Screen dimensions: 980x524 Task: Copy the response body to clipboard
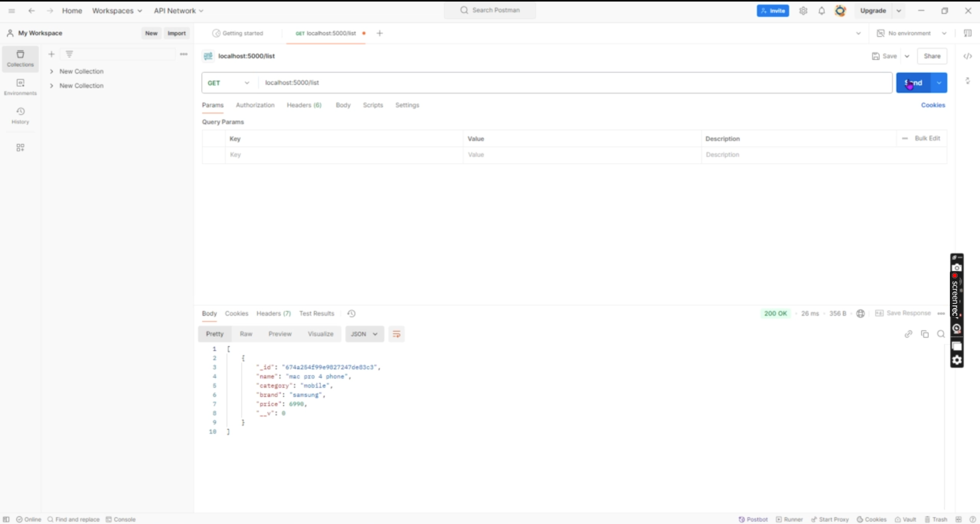pyautogui.click(x=925, y=334)
